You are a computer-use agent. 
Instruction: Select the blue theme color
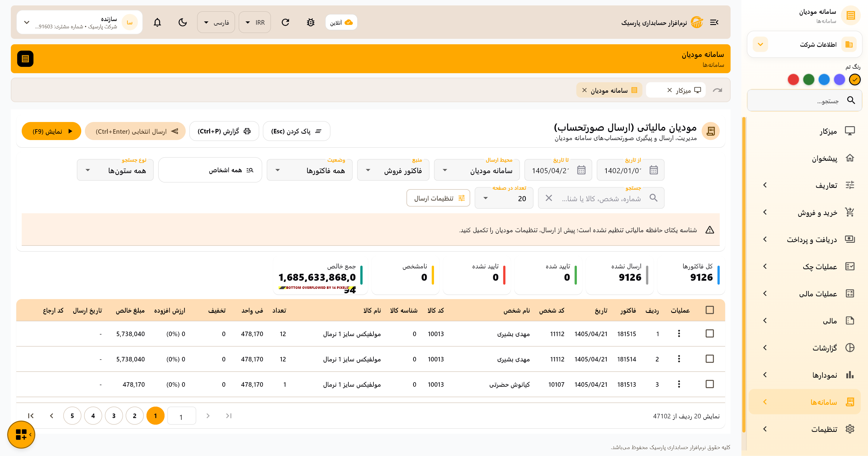coord(824,80)
